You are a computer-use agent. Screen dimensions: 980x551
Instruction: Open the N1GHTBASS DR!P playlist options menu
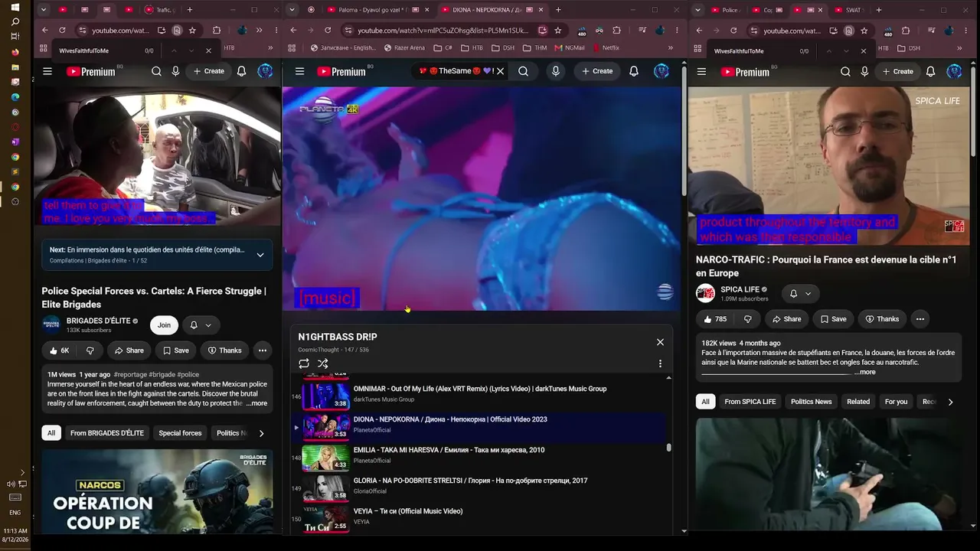(x=660, y=364)
